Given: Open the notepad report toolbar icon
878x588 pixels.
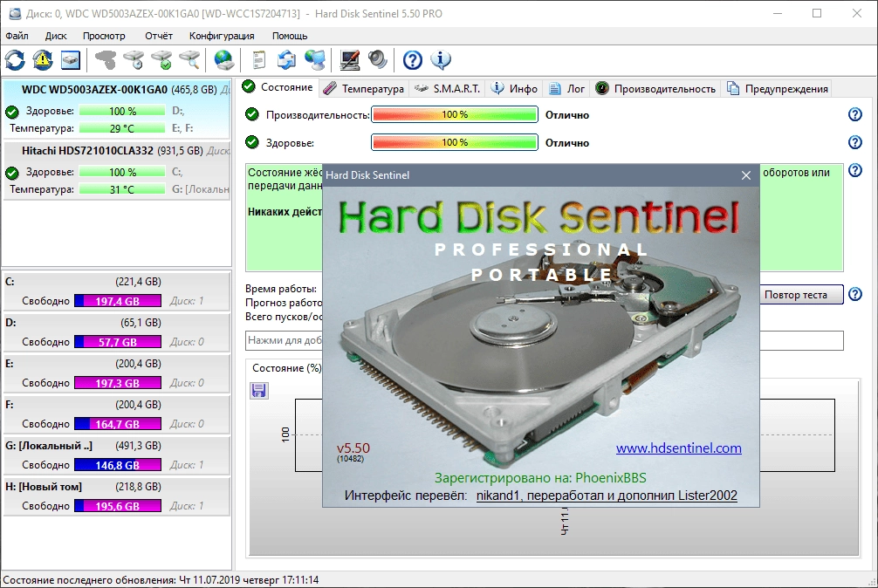Looking at the screenshot, I should [x=258, y=60].
